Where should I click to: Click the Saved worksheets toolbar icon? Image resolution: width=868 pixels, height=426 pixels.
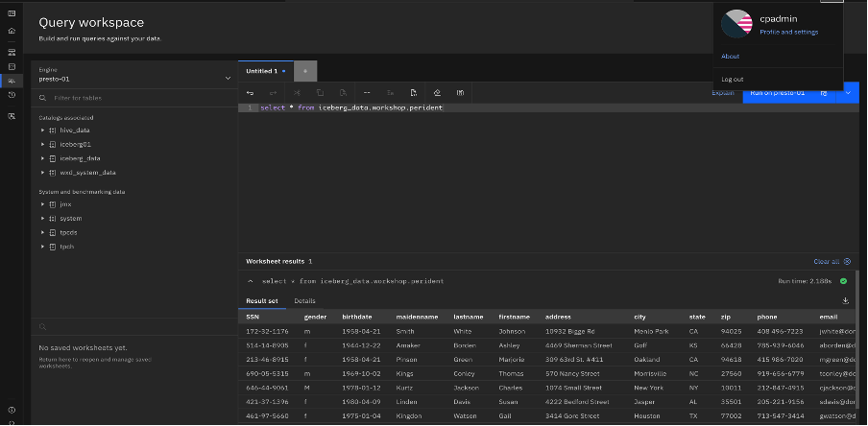pos(460,93)
